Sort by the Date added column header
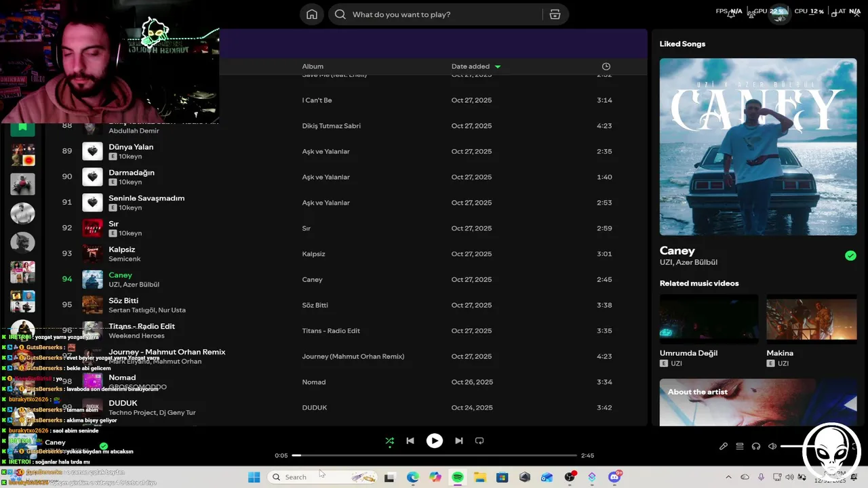 tap(471, 66)
